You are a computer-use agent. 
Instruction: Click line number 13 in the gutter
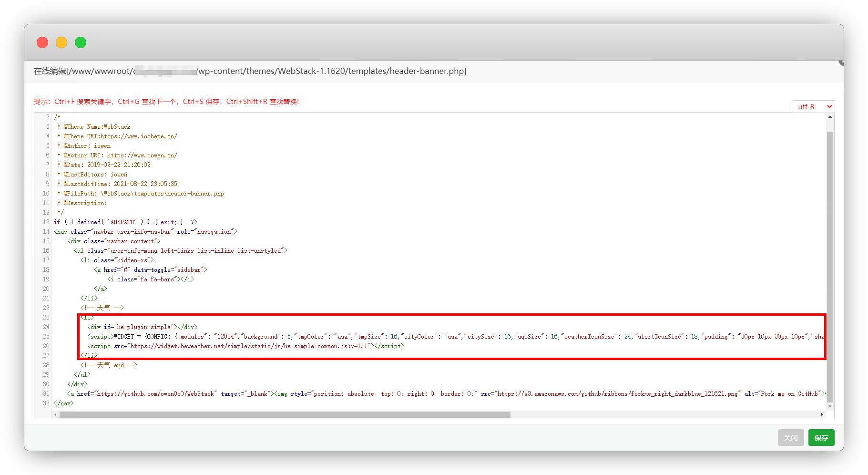(x=46, y=222)
